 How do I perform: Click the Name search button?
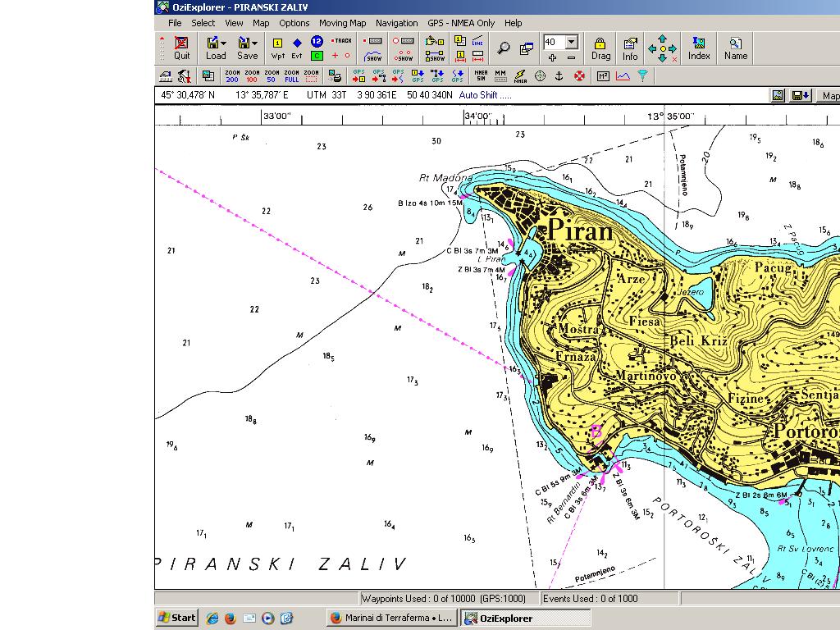click(x=736, y=48)
